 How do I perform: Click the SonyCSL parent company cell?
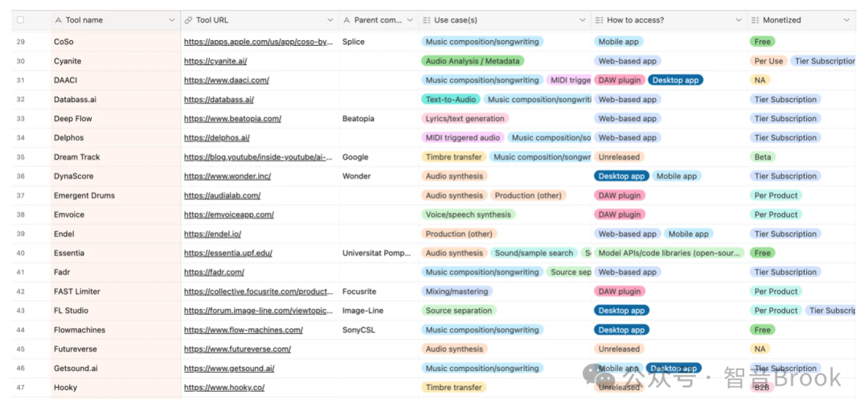(x=379, y=330)
